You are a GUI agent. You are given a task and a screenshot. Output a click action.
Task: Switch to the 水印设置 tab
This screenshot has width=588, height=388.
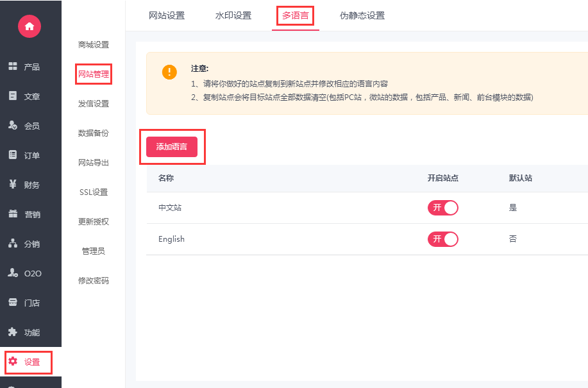click(233, 16)
